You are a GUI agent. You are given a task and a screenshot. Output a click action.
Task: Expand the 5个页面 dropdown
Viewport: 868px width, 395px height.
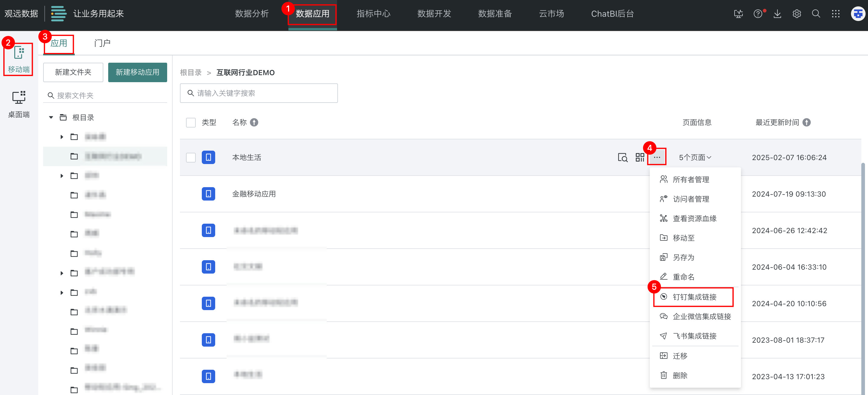tap(695, 158)
